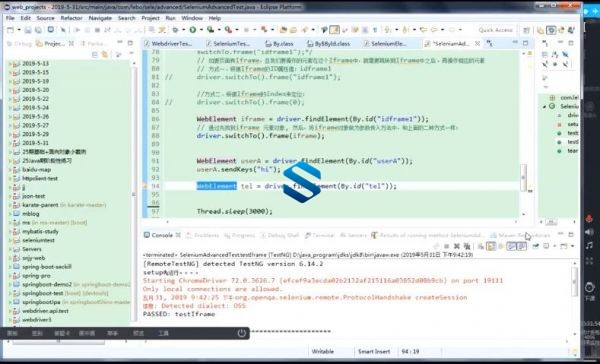Click the Debug bug icon in toolbar
Image resolution: width=600 pixels, height=364 pixels.
tap(175, 29)
